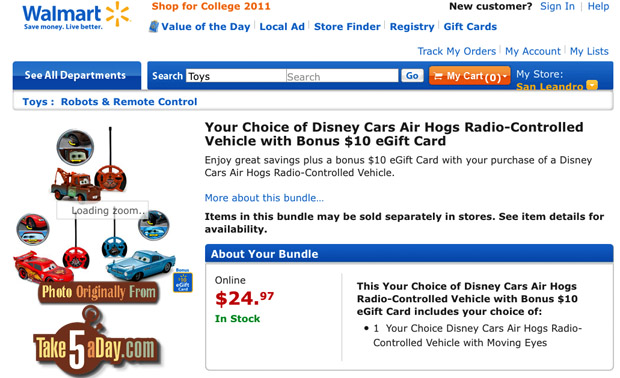
Task: Open More about this bundle link
Action: pos(264,198)
